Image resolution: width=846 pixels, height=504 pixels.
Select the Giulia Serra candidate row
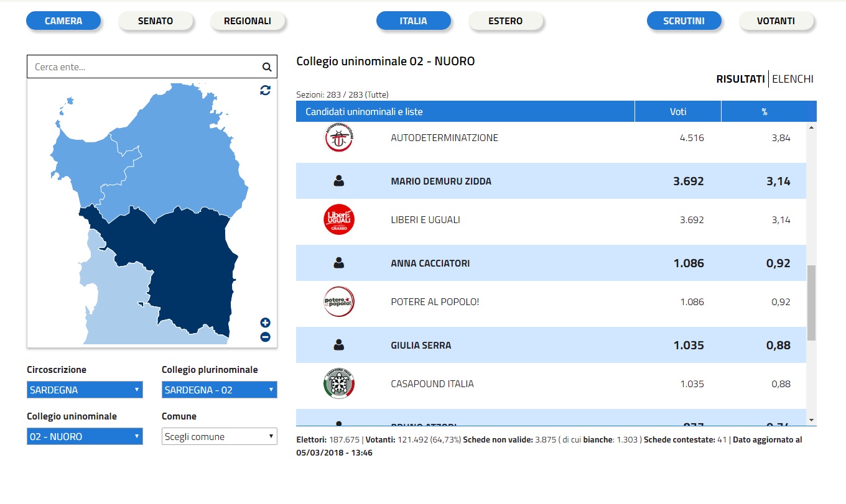tap(551, 345)
